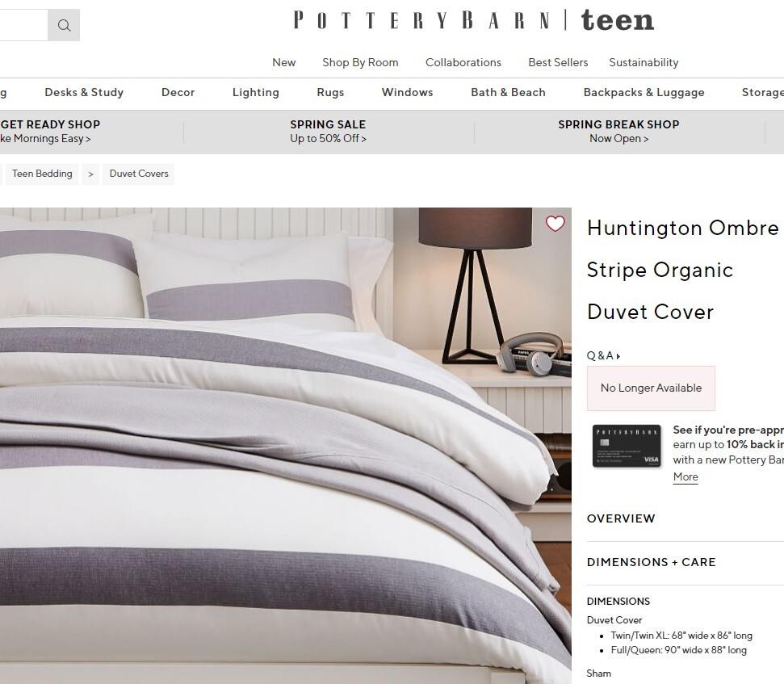The width and height of the screenshot is (784, 684).
Task: Collapse the DIMENSIONS + CARE section
Action: point(651,562)
